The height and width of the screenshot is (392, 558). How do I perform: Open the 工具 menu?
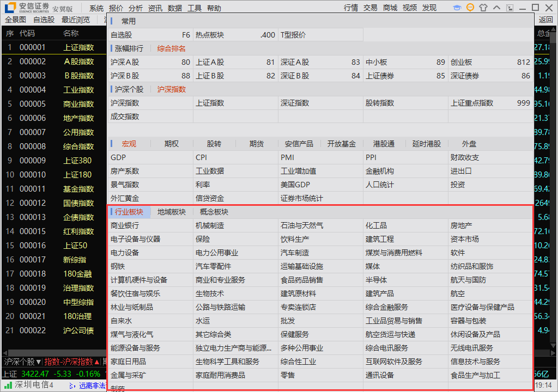click(x=194, y=8)
